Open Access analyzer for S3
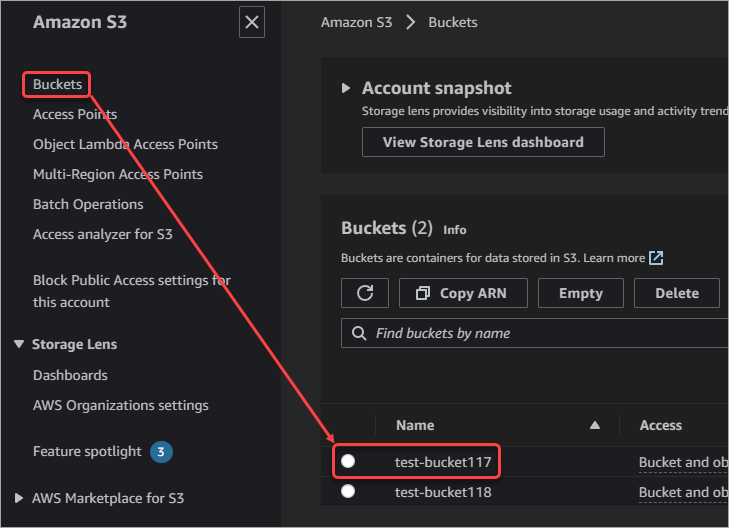Viewport: 729px width, 528px height. (103, 234)
